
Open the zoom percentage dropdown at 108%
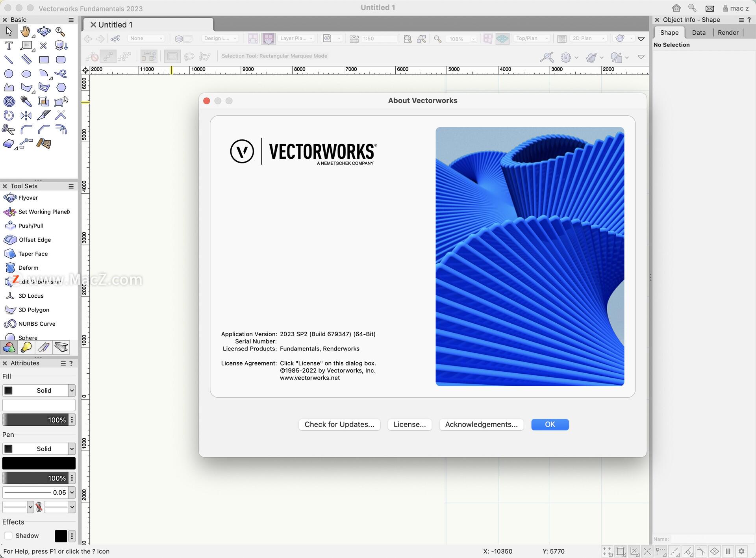tap(461, 39)
